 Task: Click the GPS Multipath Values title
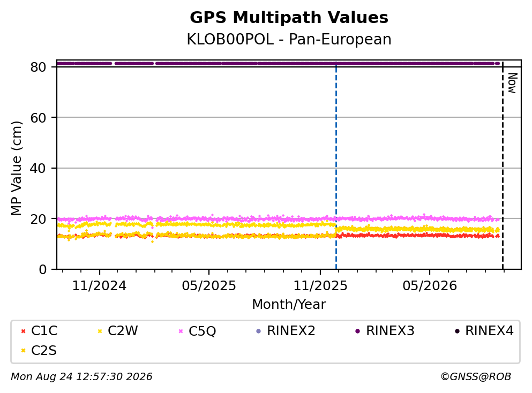(x=289, y=18)
